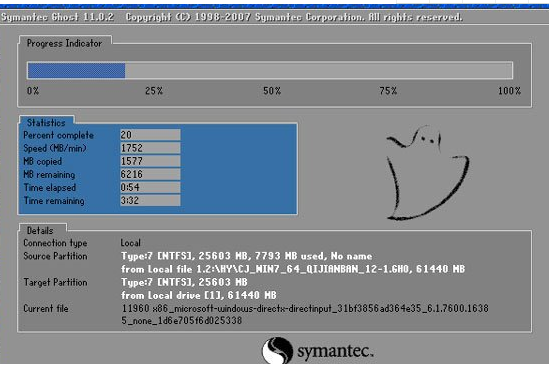This screenshot has height=366, width=549.
Task: Click the 25% progress scale label
Action: pos(154,91)
